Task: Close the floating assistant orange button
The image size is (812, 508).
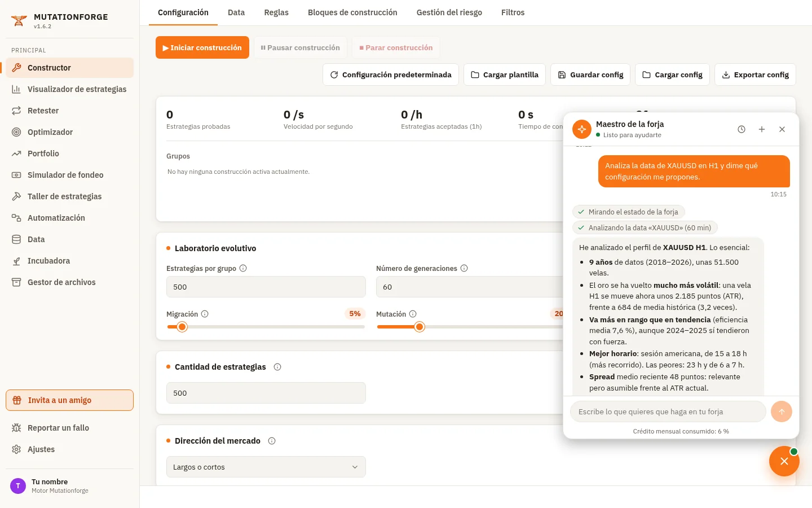Action: click(784, 461)
